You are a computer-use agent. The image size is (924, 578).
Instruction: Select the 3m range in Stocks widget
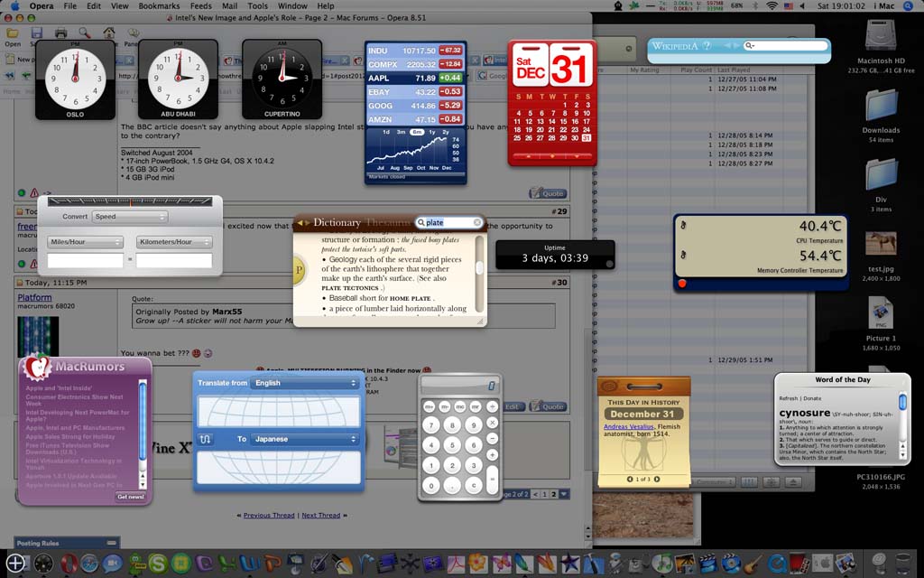click(x=402, y=132)
